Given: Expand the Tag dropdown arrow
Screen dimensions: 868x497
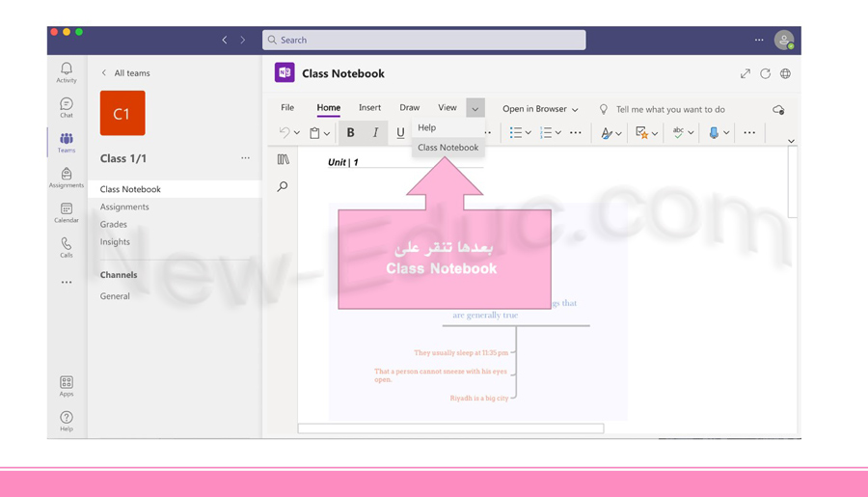Looking at the screenshot, I should [654, 133].
